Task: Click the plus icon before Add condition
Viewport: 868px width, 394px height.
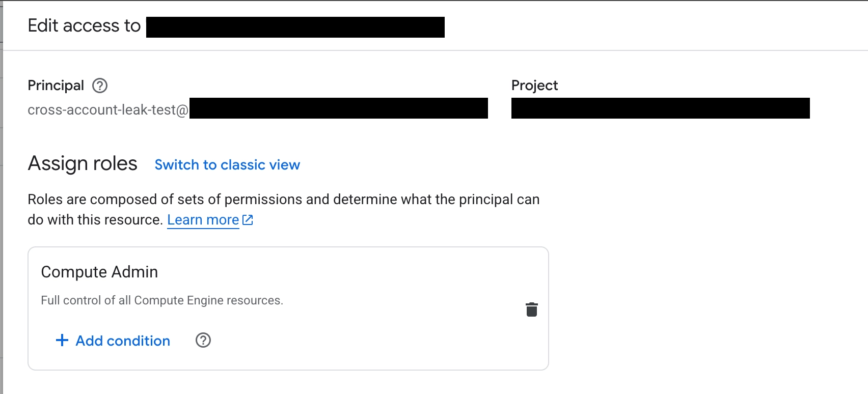Action: [x=61, y=340]
